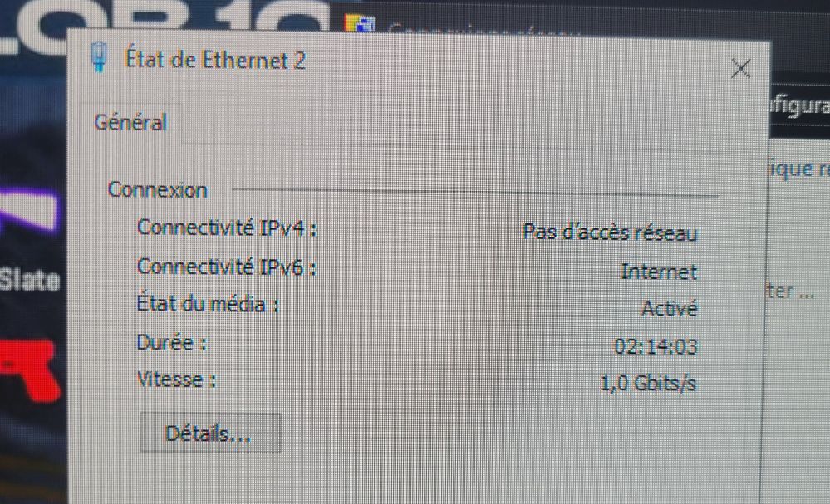This screenshot has height=504, width=830.
Task: Click the Pas d'accès réseau value
Action: point(609,232)
